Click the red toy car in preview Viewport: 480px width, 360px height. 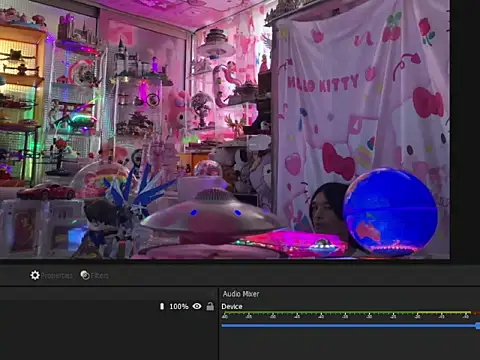coord(46,191)
